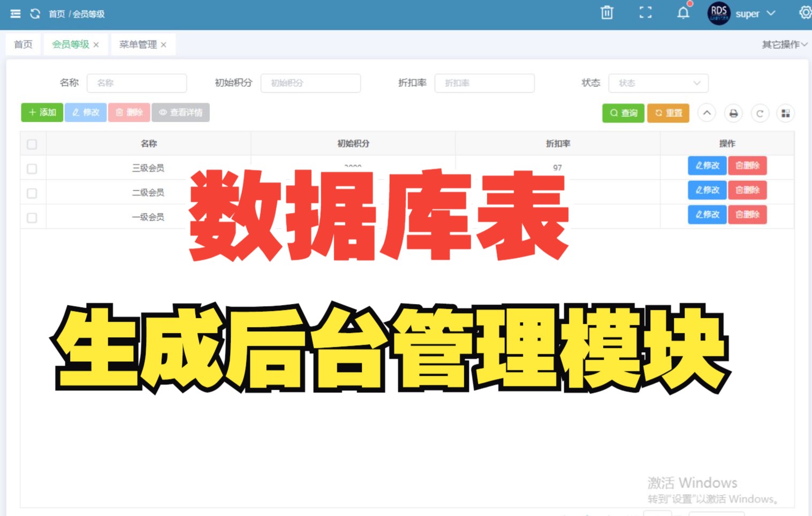This screenshot has width=812, height=516.
Task: Click the 一级会员 name cell
Action: click(x=148, y=217)
